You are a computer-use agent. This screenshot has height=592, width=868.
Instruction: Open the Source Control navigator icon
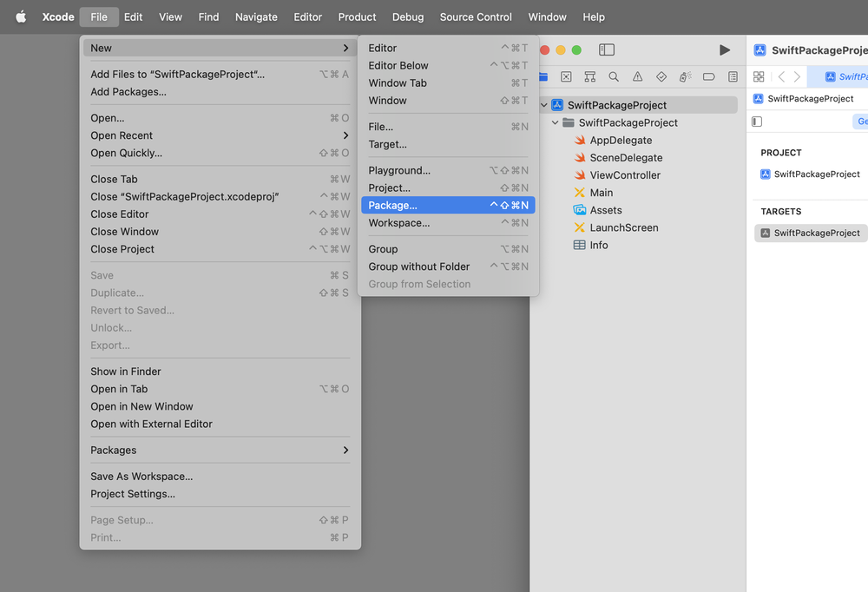click(566, 77)
